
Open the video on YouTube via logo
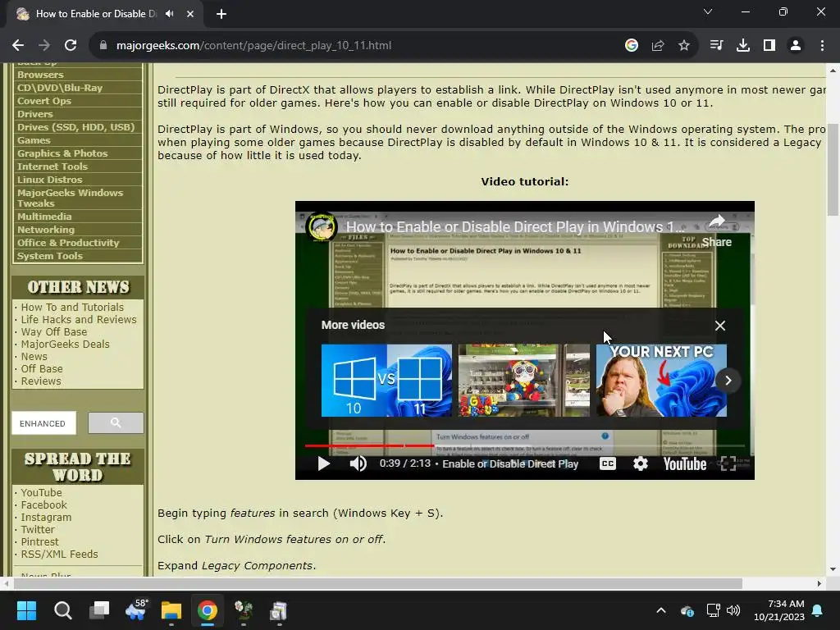[685, 464]
